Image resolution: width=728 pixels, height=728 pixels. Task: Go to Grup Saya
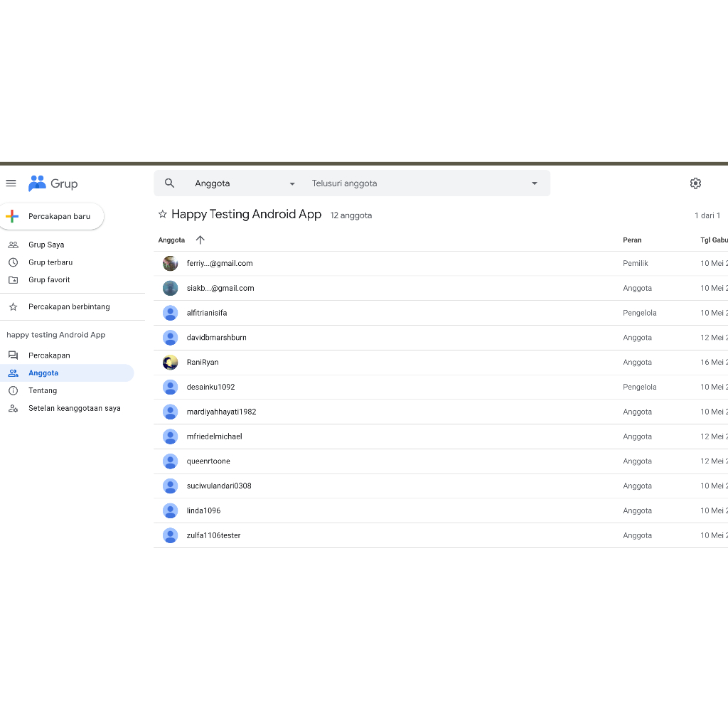tap(46, 245)
